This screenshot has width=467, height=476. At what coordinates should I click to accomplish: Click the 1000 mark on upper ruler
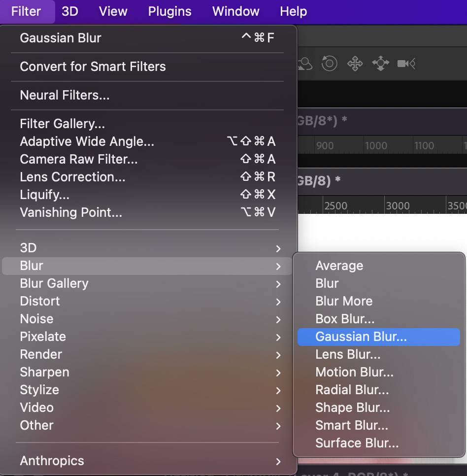coord(376,146)
